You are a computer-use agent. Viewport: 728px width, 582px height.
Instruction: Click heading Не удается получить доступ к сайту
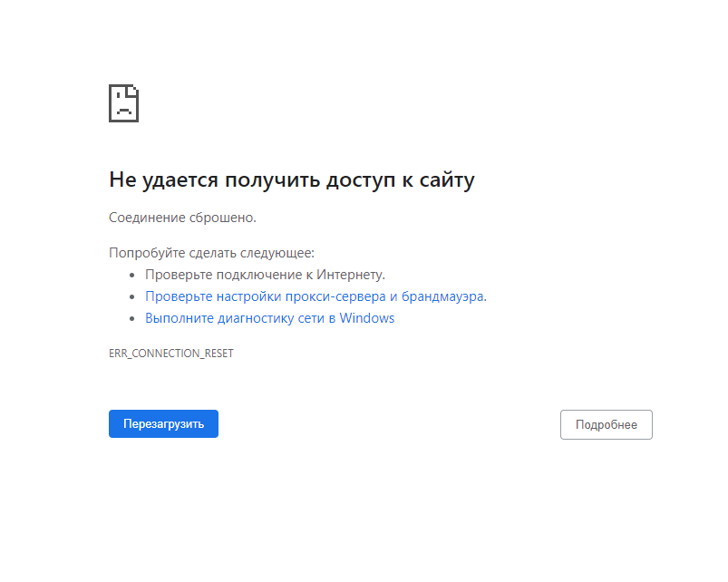point(292,180)
